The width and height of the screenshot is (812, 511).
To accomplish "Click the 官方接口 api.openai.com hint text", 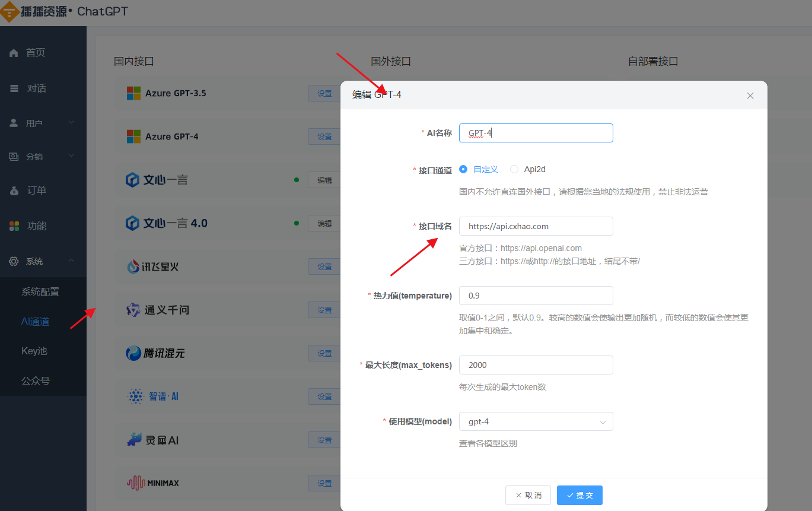I will pyautogui.click(x=520, y=248).
